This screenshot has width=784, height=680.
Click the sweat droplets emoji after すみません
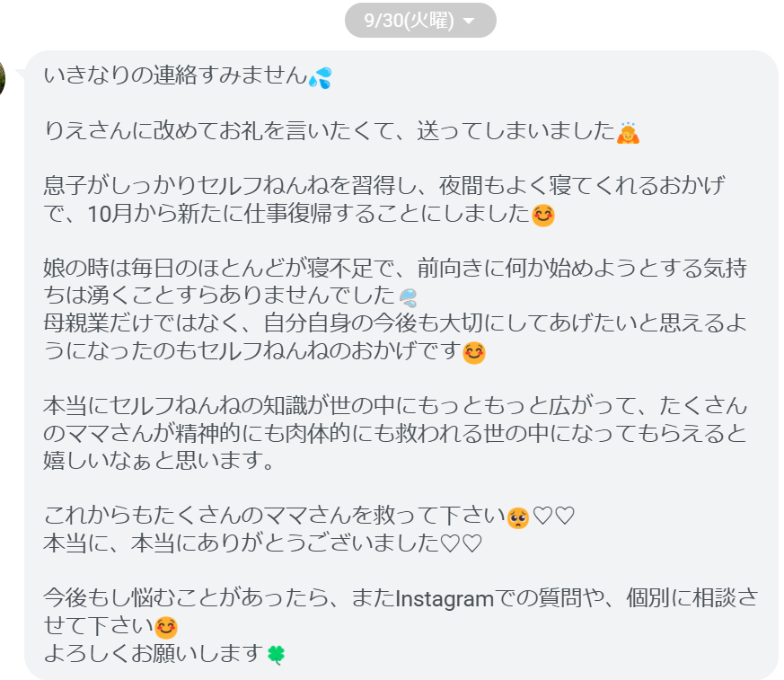click(321, 78)
